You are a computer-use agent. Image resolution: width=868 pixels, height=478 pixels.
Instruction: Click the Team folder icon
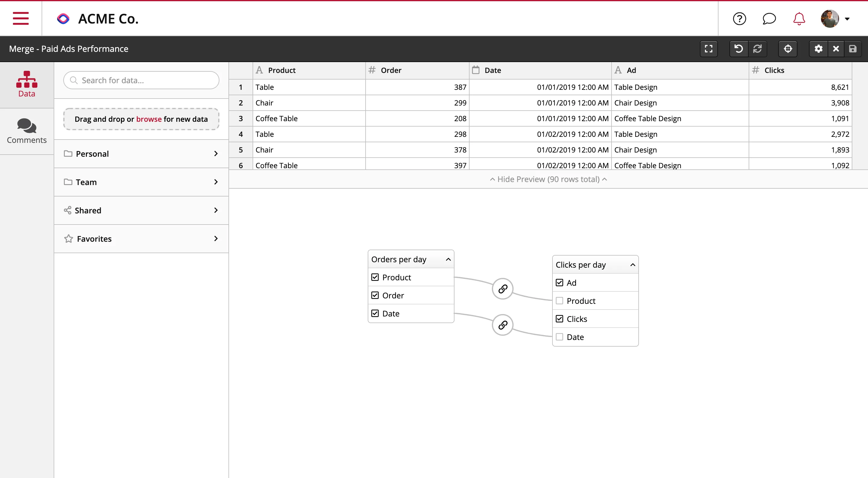click(68, 182)
